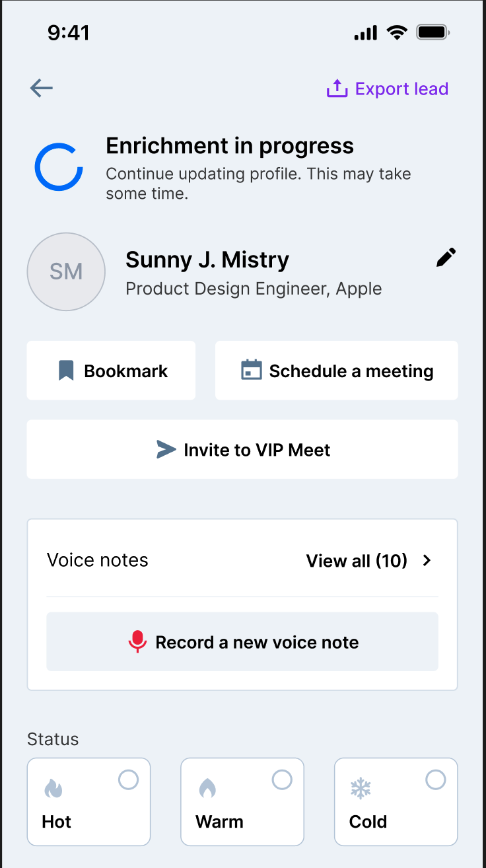Click the pencil edit profile icon
Screen dimensions: 486x868
pos(446,258)
